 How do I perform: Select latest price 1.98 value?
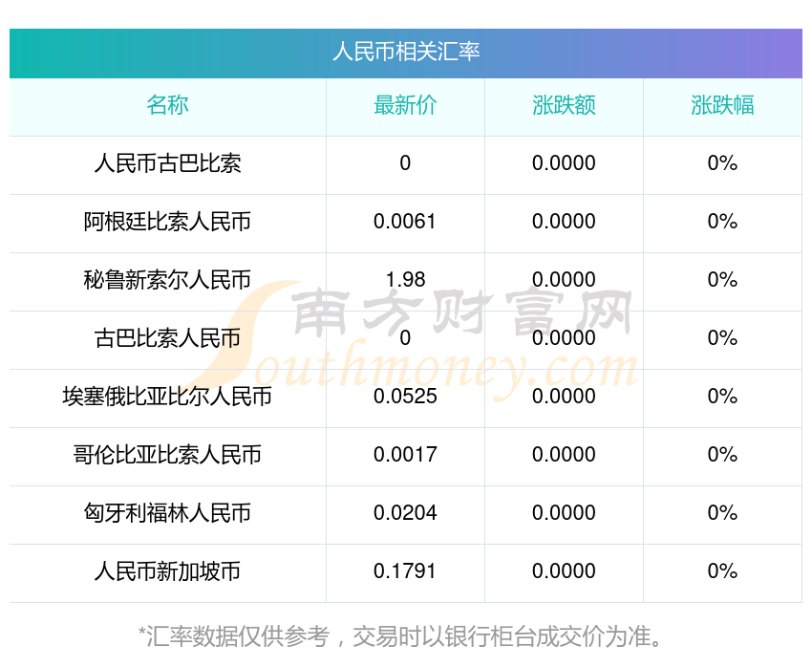coord(405,280)
